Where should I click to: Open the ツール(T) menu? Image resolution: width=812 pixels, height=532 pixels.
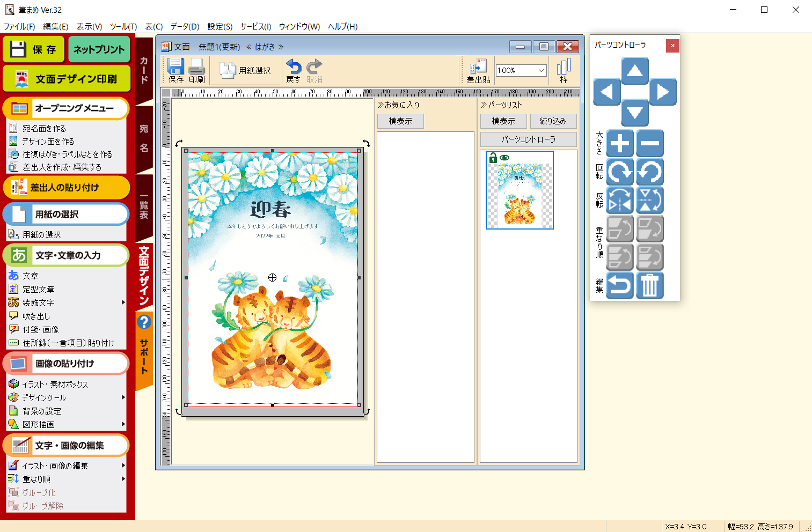coord(123,26)
